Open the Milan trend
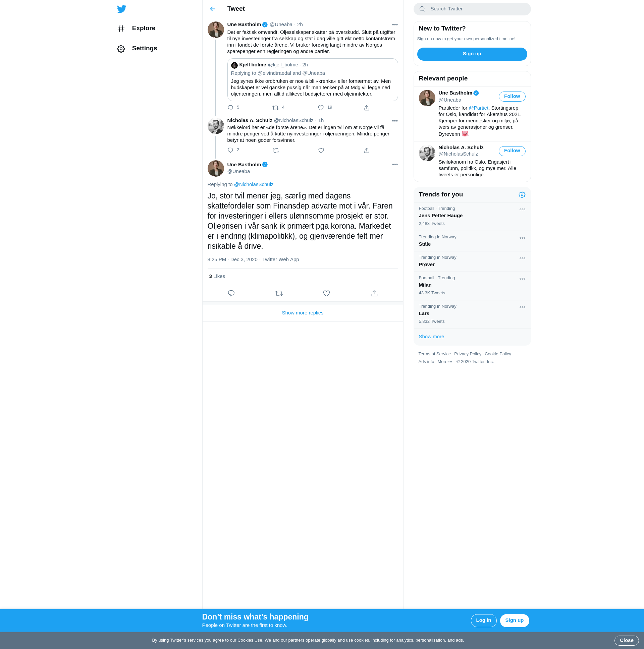644x649 pixels. pyautogui.click(x=472, y=286)
